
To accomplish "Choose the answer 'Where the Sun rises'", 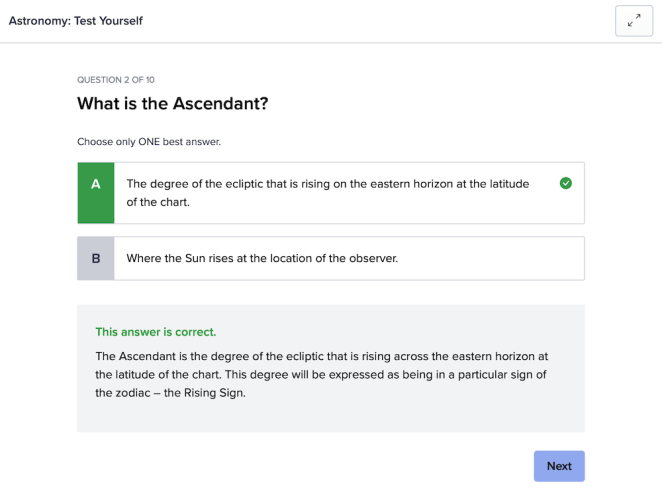I will [x=262, y=258].
